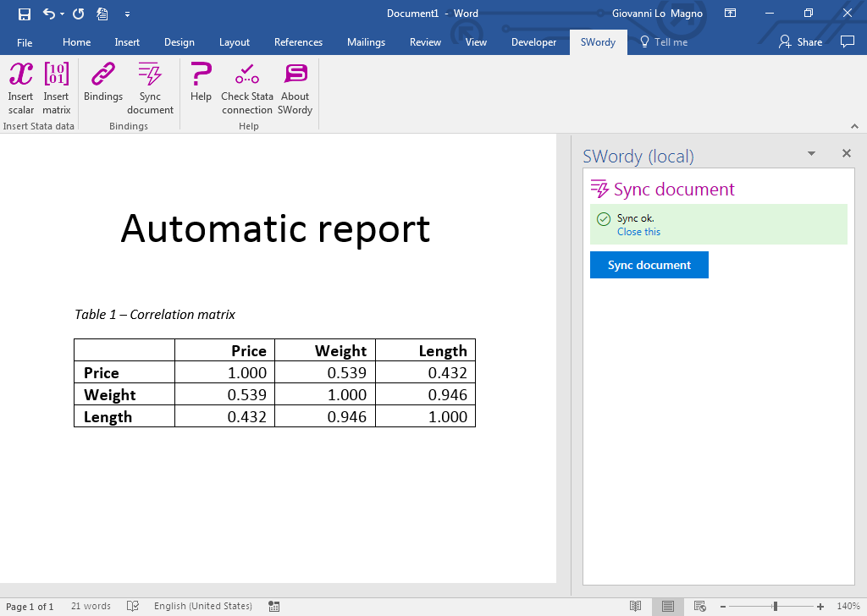Open the SWordy pane options dropdown

coord(811,153)
